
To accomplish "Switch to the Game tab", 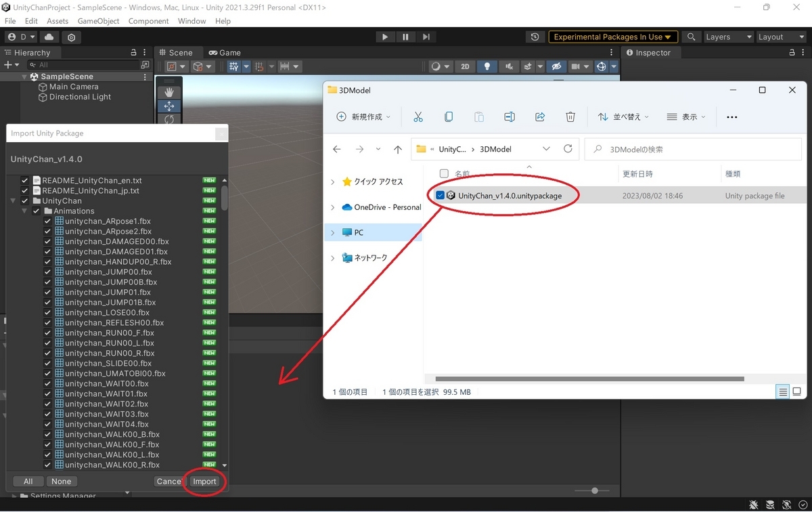I will pyautogui.click(x=225, y=52).
